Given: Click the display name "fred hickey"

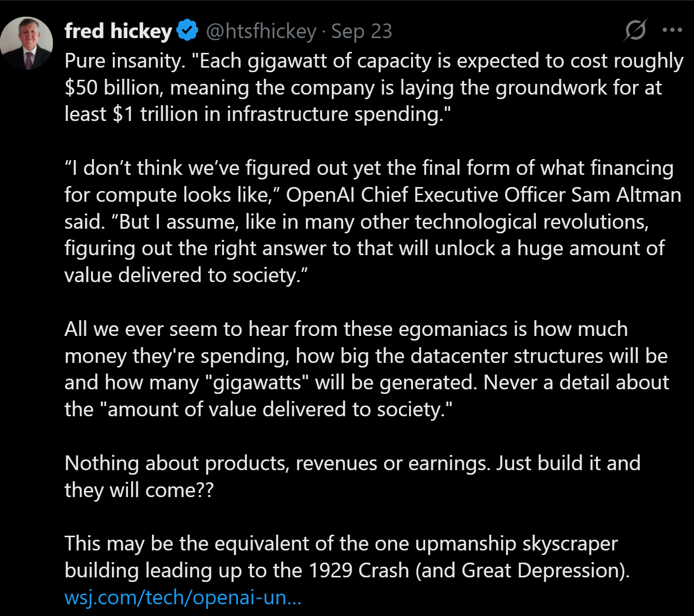Looking at the screenshot, I should (x=118, y=32).
